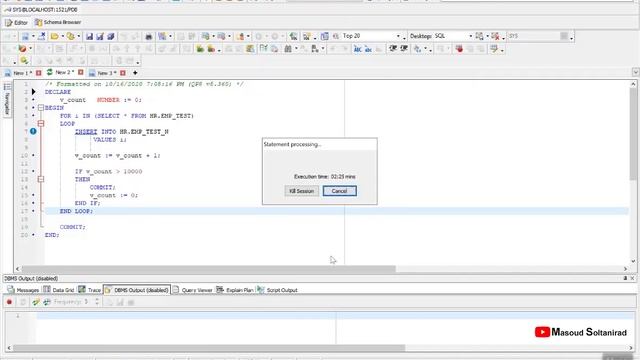
Task: Open the Trace tab
Action: click(89, 290)
